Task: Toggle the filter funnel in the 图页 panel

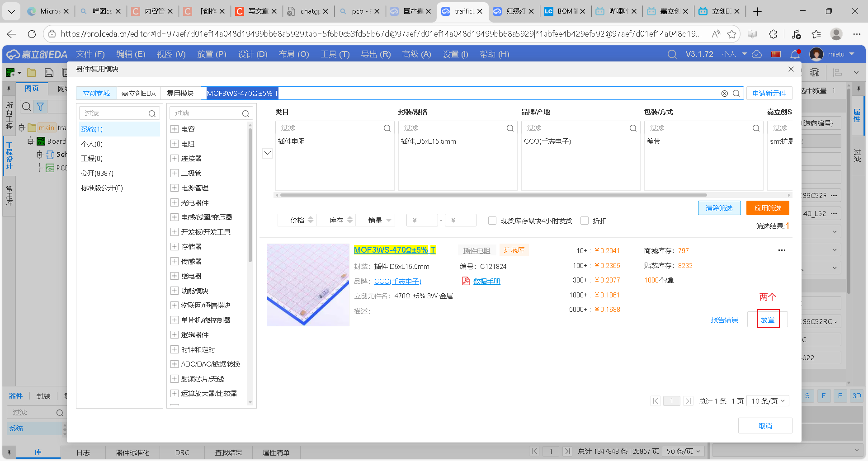Action: coord(40,107)
